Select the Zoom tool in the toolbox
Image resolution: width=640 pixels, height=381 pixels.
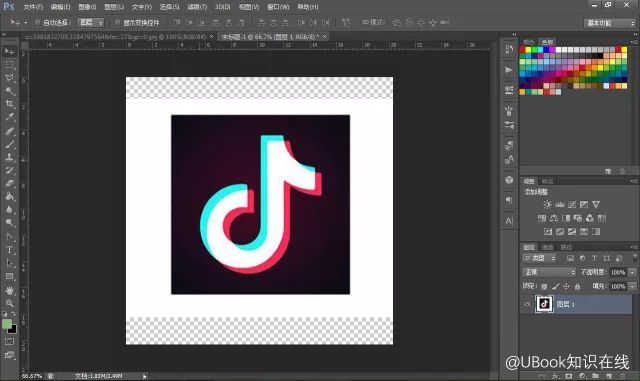9,303
